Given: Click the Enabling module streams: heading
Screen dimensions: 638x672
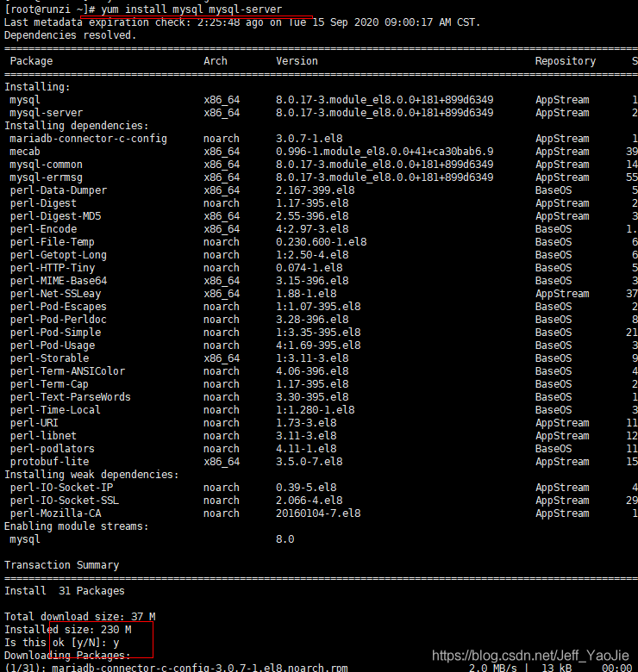Looking at the screenshot, I should click(77, 526).
